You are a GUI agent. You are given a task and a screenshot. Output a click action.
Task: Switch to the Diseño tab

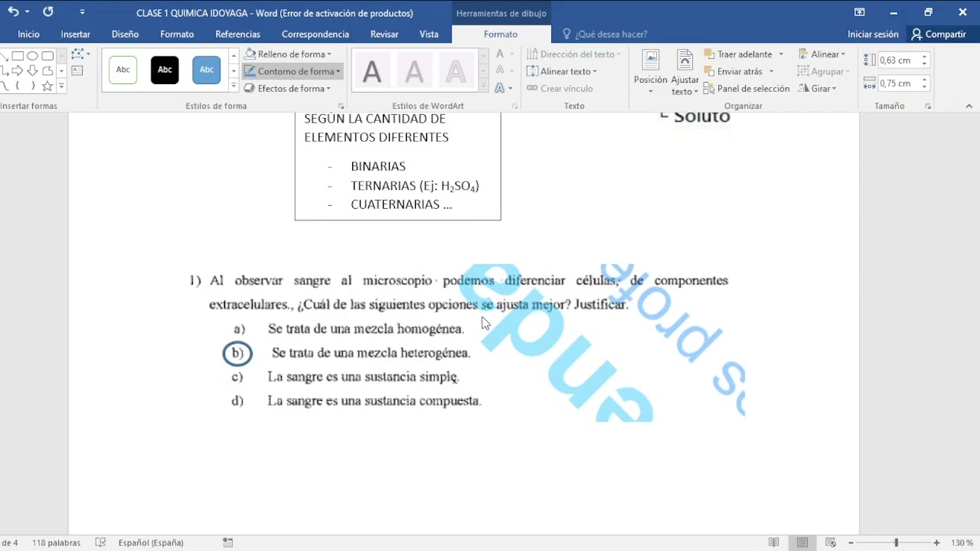coord(125,34)
